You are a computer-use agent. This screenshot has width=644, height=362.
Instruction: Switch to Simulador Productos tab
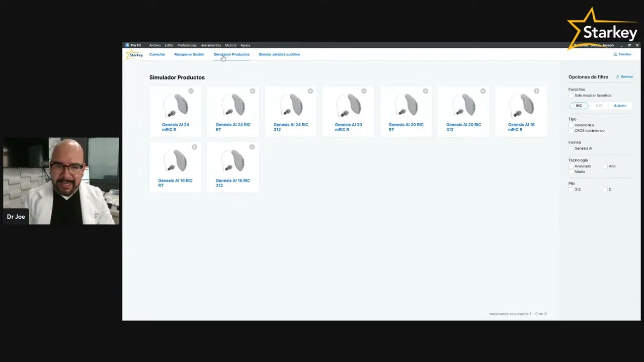(x=231, y=54)
